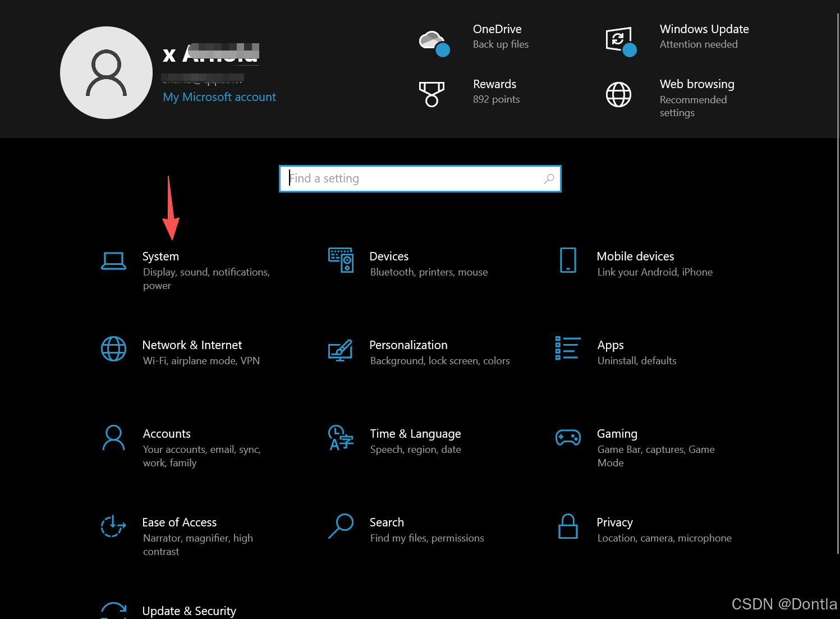The height and width of the screenshot is (619, 840).
Task: Click the 'Attention needed' text
Action: pyautogui.click(x=699, y=44)
